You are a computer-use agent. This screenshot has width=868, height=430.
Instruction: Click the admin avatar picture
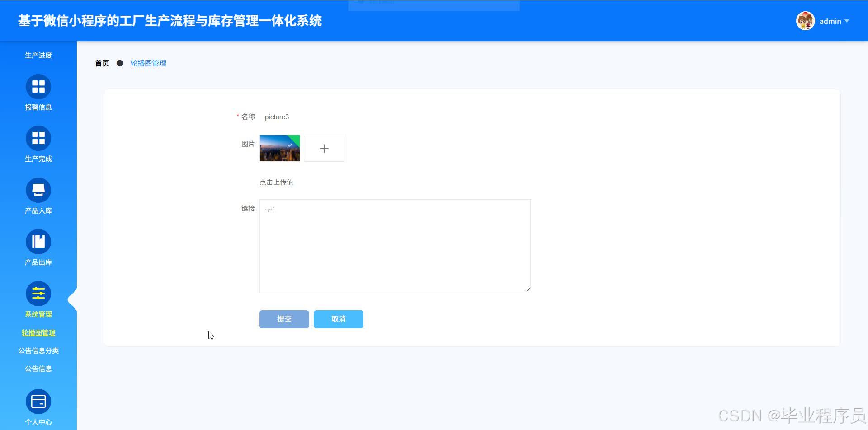[805, 21]
